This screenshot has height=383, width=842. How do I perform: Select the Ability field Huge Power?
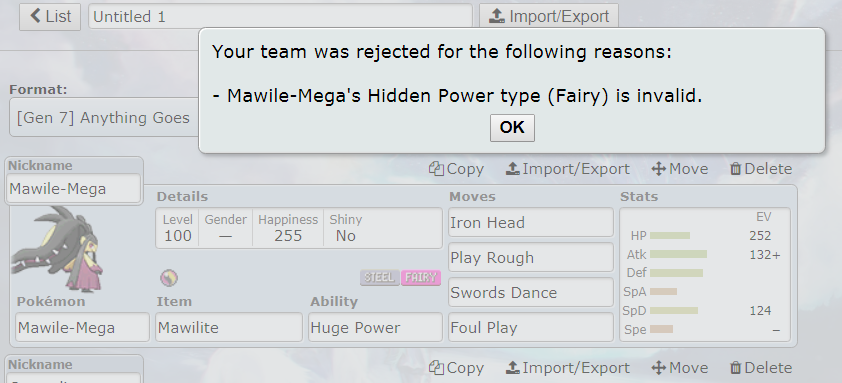(x=375, y=327)
